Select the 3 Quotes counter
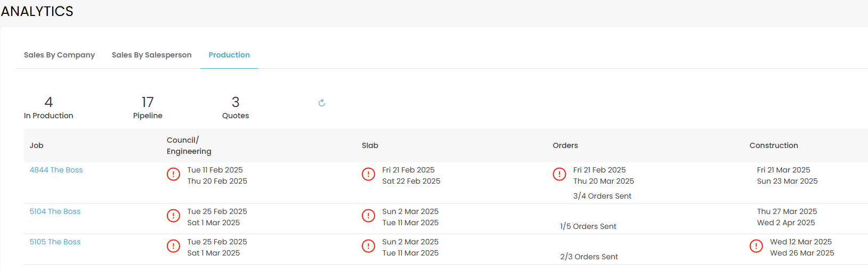 236,108
